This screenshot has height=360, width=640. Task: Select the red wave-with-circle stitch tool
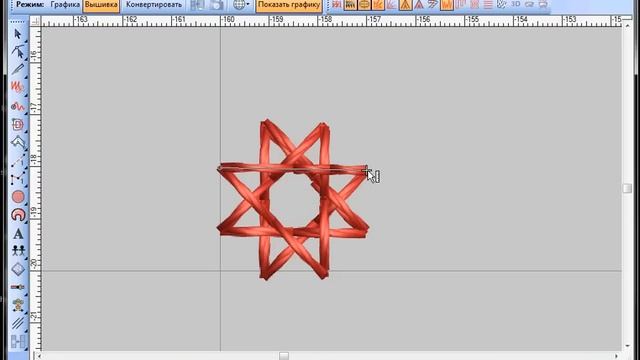click(18, 106)
